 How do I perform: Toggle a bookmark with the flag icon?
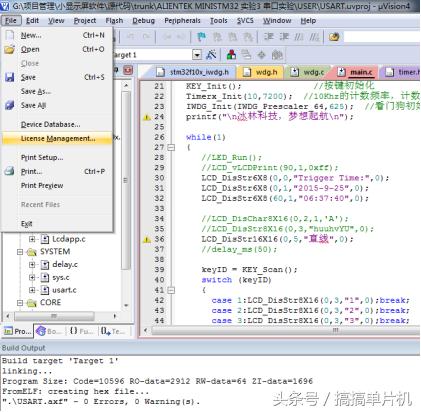click(201, 37)
